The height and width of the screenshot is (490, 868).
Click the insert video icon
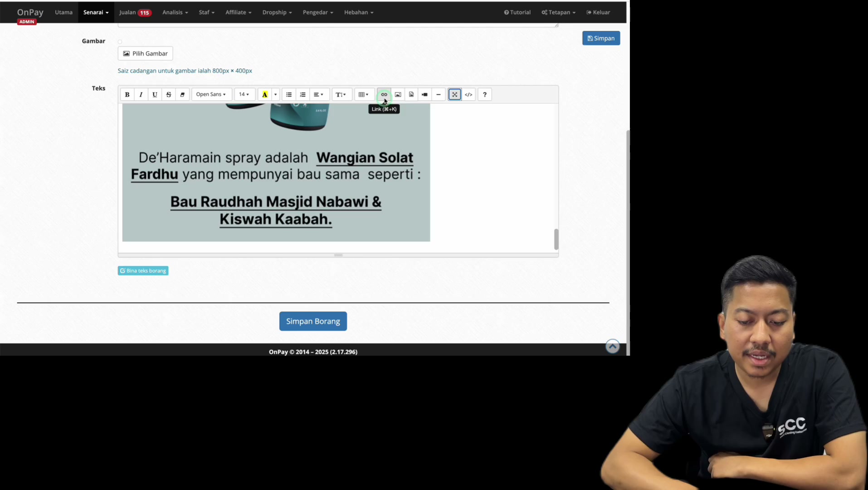[424, 94]
